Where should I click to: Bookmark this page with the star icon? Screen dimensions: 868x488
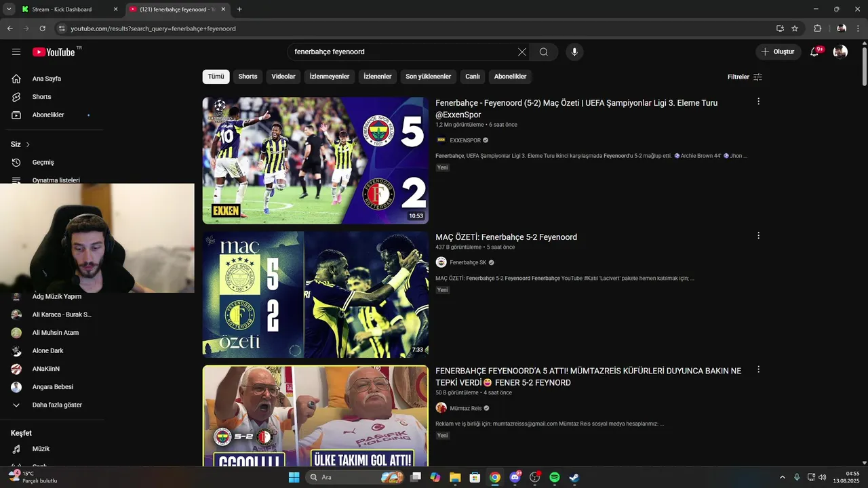[x=795, y=28]
